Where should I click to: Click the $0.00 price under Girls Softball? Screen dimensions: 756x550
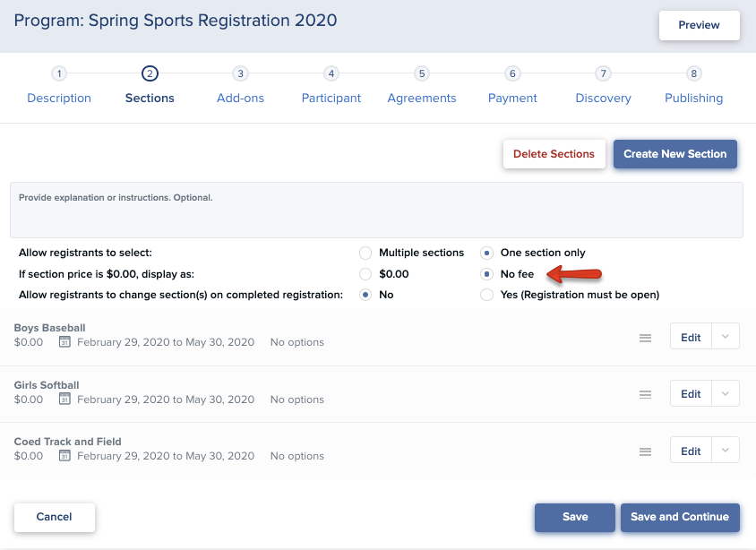coord(29,400)
